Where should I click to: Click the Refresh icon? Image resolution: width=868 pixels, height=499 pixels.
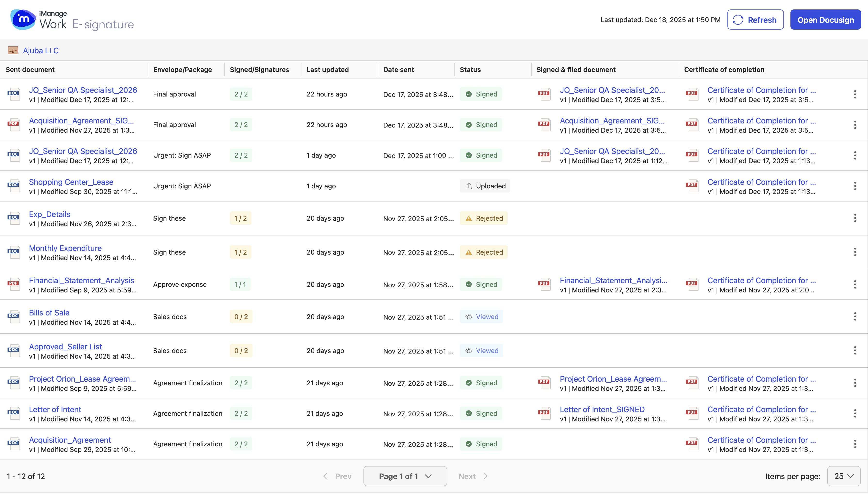pos(738,20)
